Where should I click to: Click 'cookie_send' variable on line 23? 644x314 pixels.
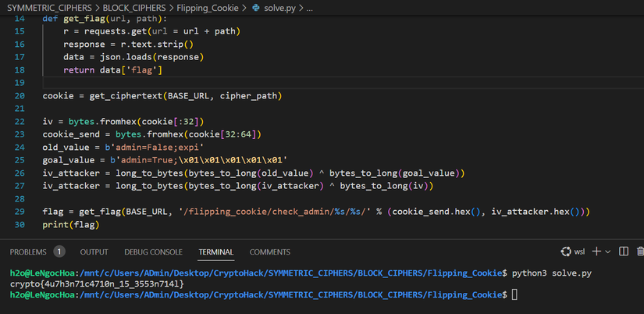71,134
